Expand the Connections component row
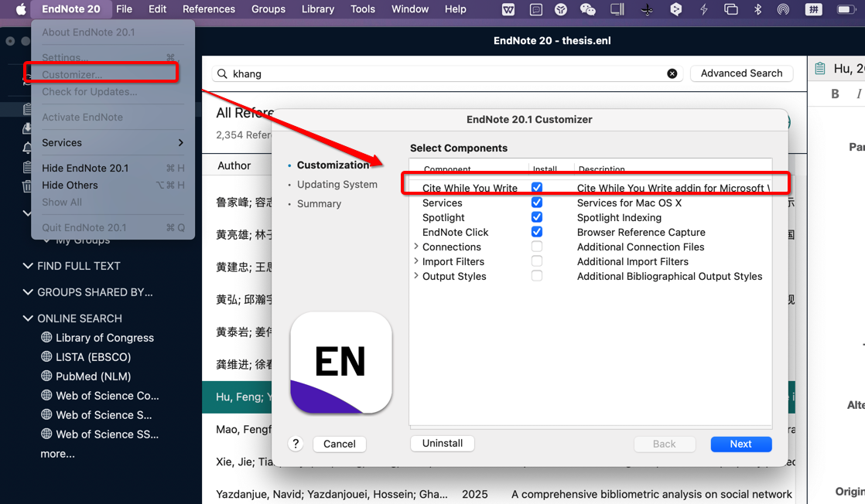The width and height of the screenshot is (865, 504). [416, 247]
